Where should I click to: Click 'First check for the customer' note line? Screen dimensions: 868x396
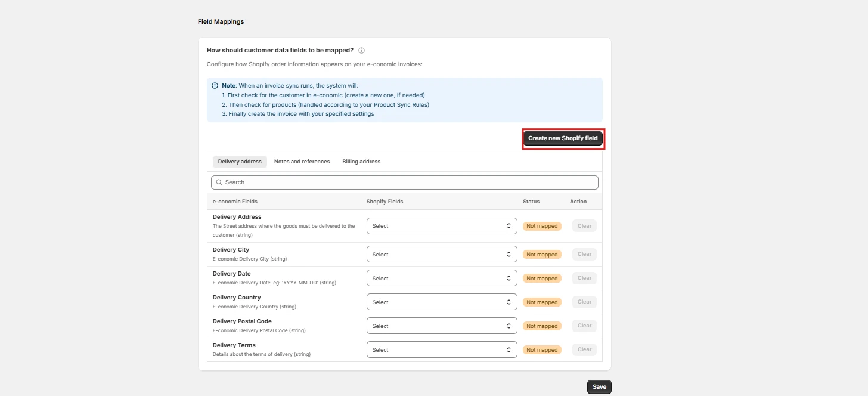coord(323,95)
